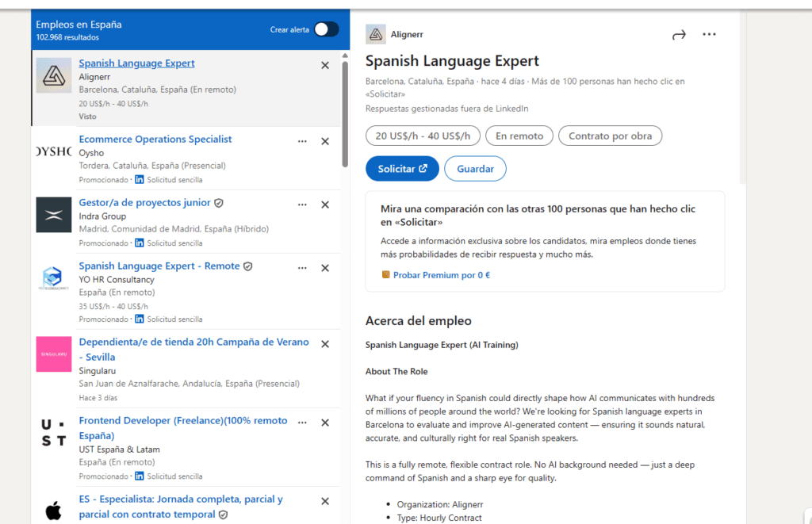Click the Alignerr logo thumbnail in job list
Viewport: 812px width, 524px height.
54,75
